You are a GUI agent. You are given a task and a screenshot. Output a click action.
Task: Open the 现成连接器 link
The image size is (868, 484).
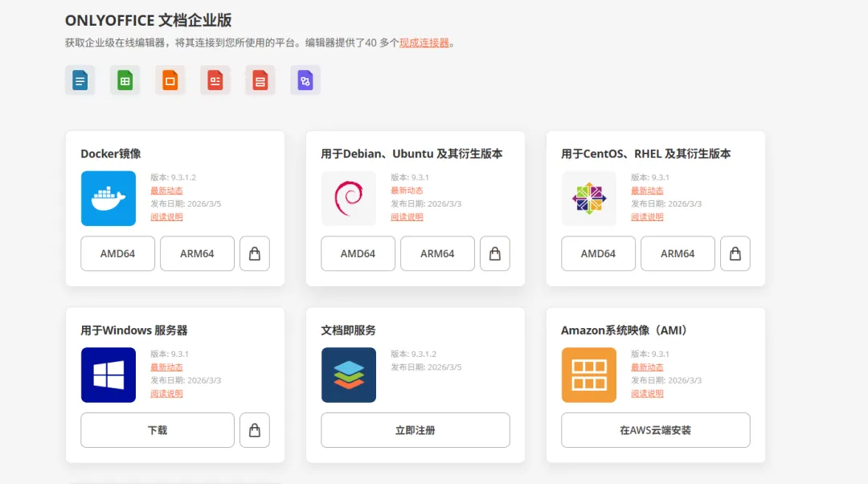424,43
